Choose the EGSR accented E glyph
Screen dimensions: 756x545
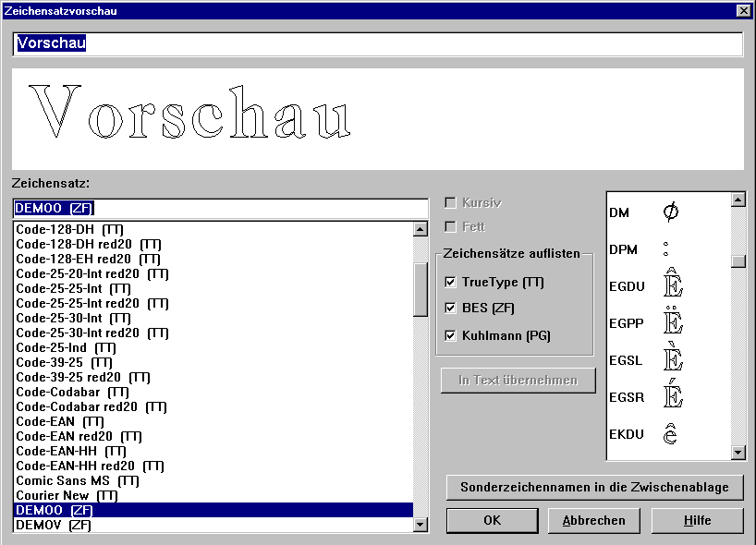click(672, 396)
